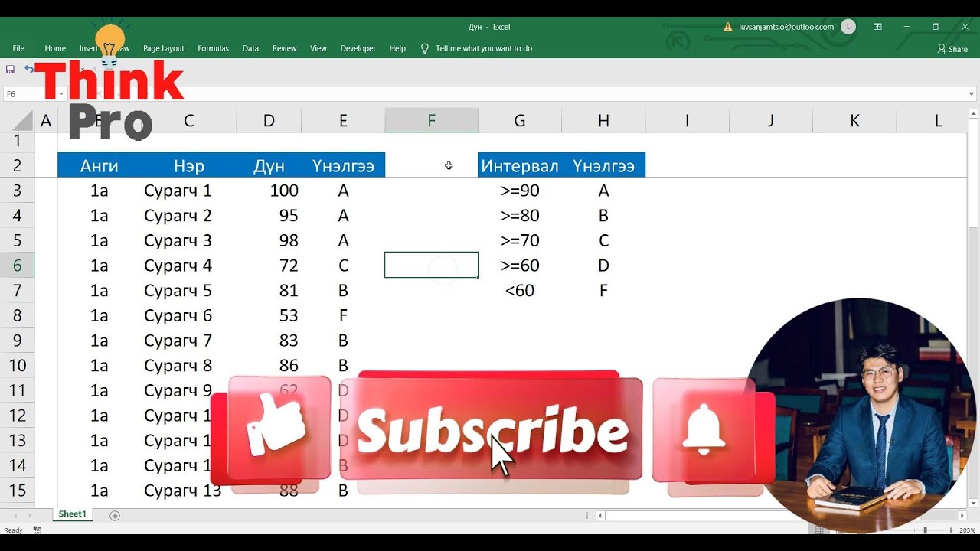Image resolution: width=980 pixels, height=551 pixels.
Task: Click grade C beside Сурагч 4
Action: tap(343, 266)
